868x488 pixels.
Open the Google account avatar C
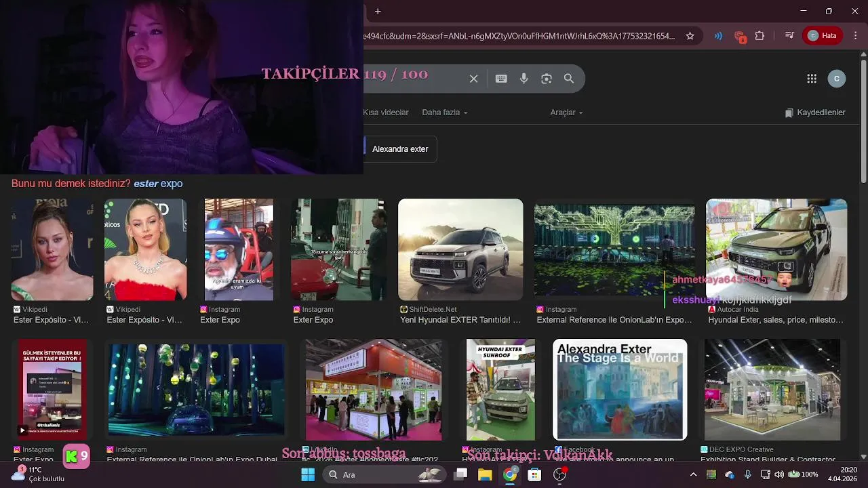tap(837, 79)
